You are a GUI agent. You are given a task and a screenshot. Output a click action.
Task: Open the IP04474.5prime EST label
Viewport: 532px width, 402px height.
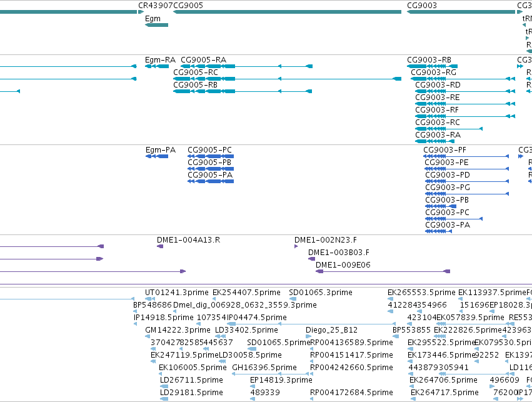pyautogui.click(x=256, y=318)
